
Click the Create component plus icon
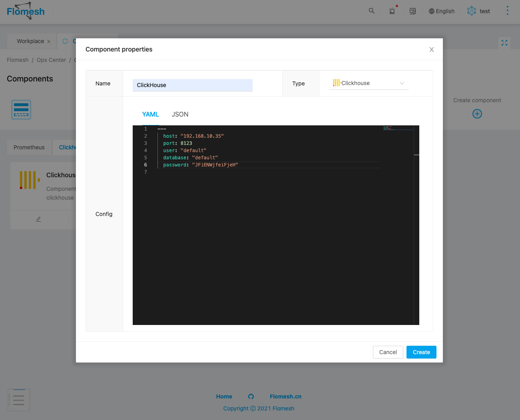477,114
